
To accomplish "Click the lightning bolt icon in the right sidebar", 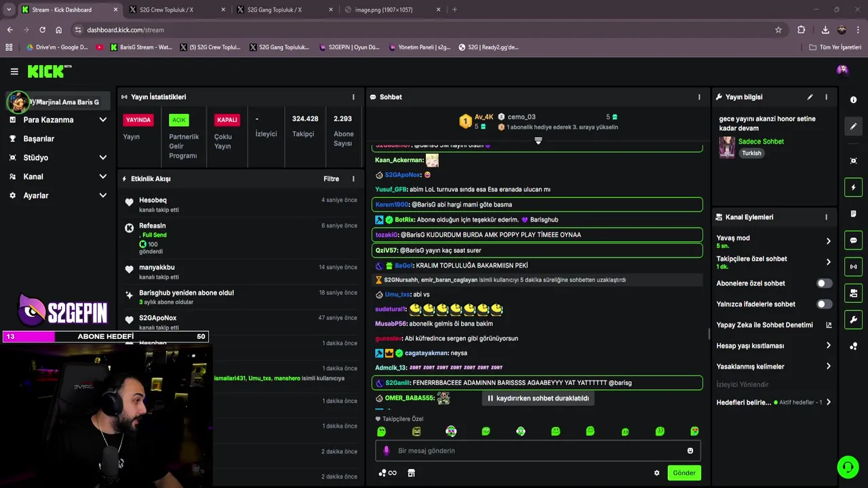I will click(853, 187).
